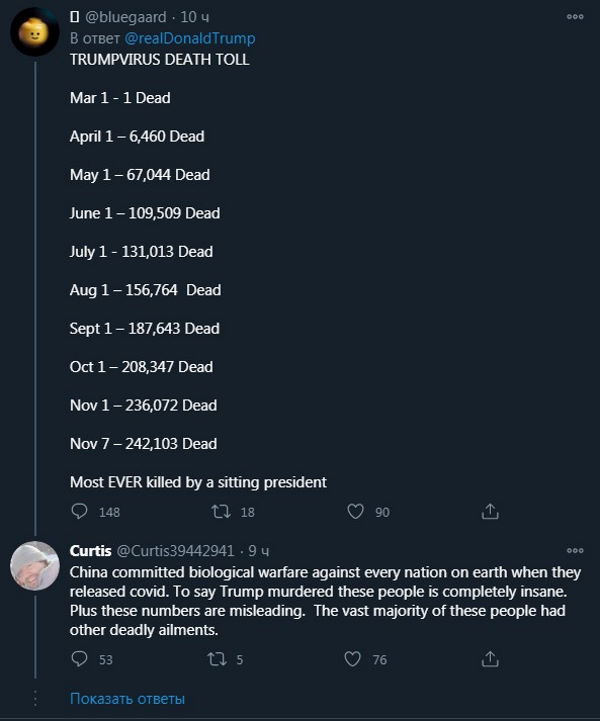Screen dimensions: 600x721
Task: Open more options menu on Curtis's tweet
Action: (x=574, y=551)
